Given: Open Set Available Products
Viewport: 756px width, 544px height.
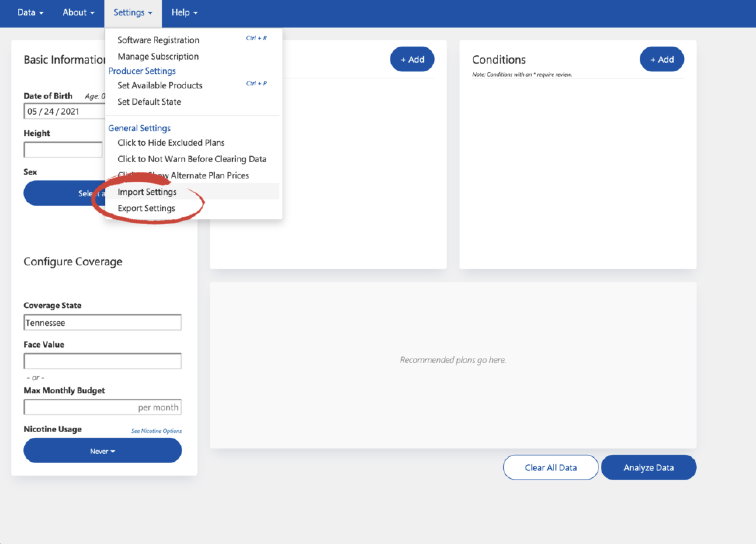Looking at the screenshot, I should coord(160,85).
